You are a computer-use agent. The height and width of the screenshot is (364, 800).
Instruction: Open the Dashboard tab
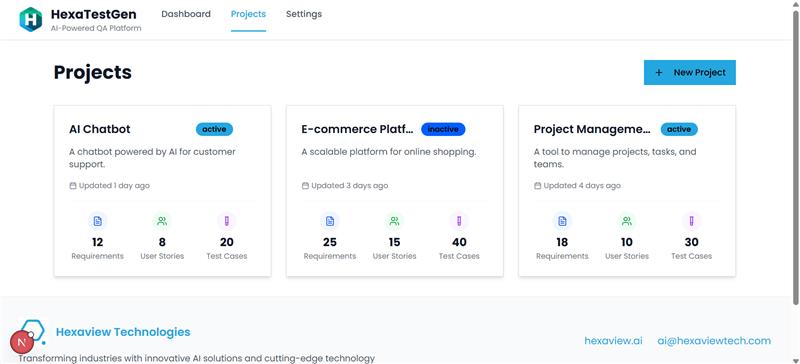tap(186, 14)
